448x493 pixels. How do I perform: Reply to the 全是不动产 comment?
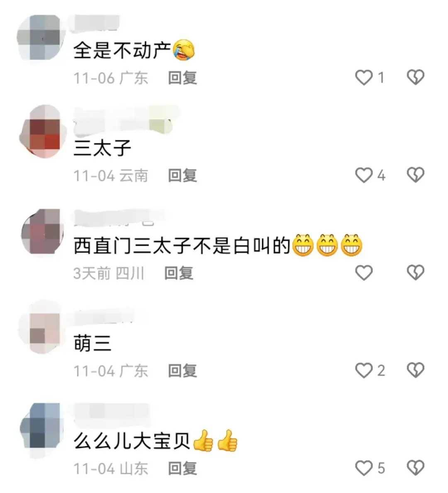[183, 78]
